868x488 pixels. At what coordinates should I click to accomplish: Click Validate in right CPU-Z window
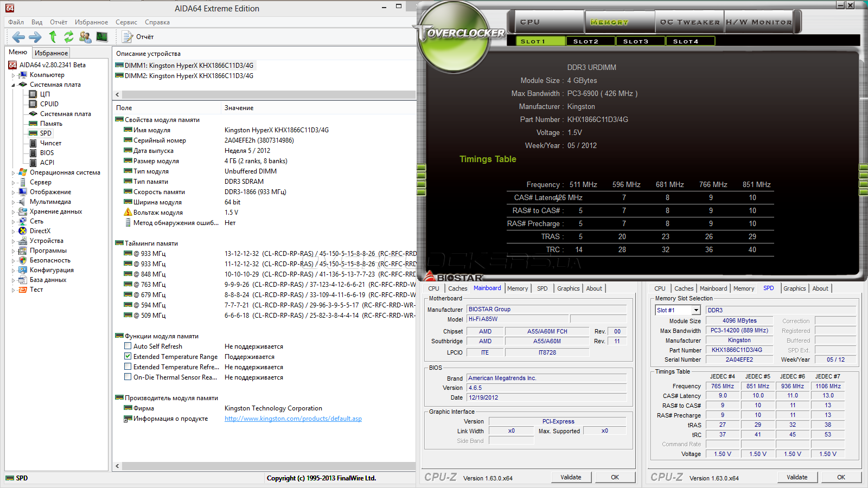[x=797, y=477]
